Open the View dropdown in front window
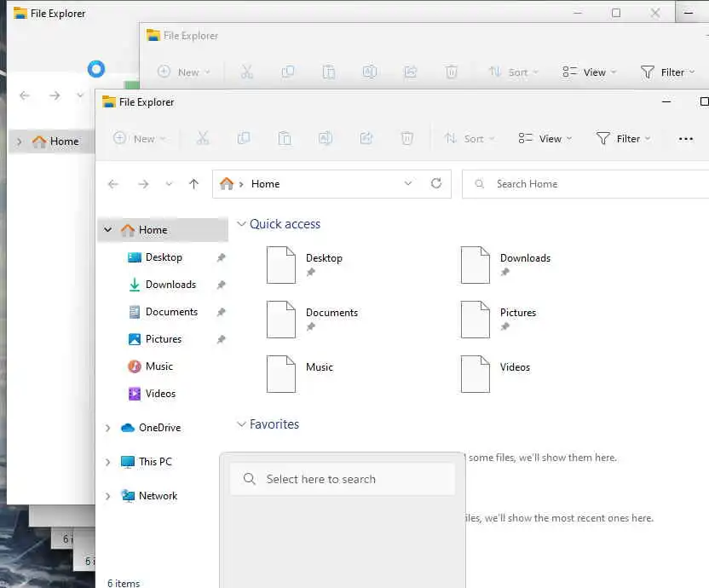 click(x=545, y=138)
